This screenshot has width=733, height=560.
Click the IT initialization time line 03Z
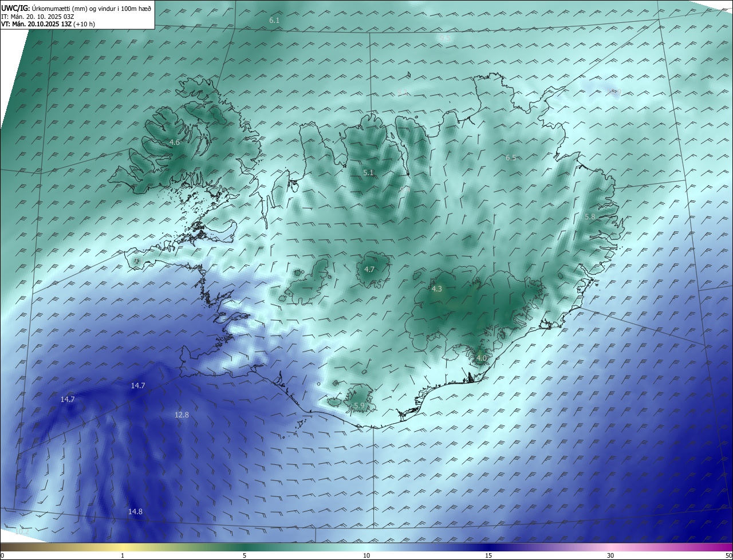(38, 17)
